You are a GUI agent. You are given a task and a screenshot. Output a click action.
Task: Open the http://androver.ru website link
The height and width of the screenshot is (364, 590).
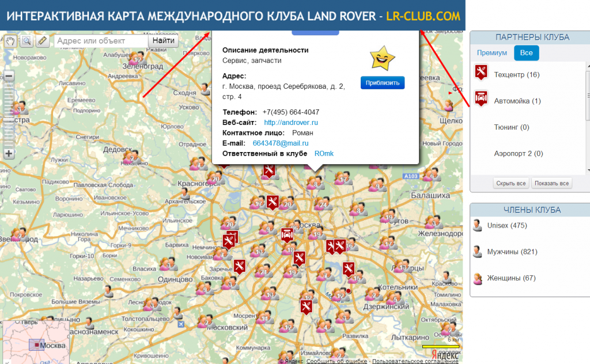pyautogui.click(x=291, y=122)
